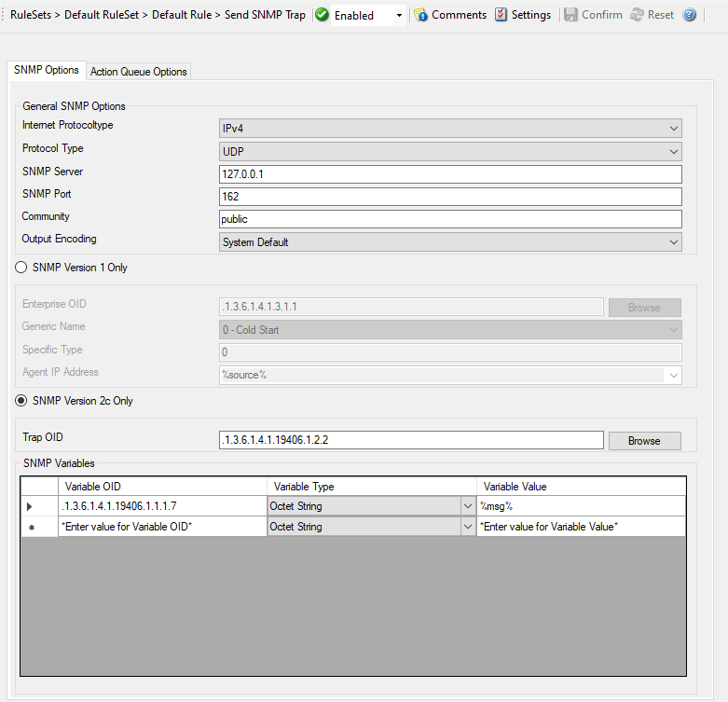Open the Enabled state dropdown arrow
This screenshot has height=702, width=728.
(400, 16)
